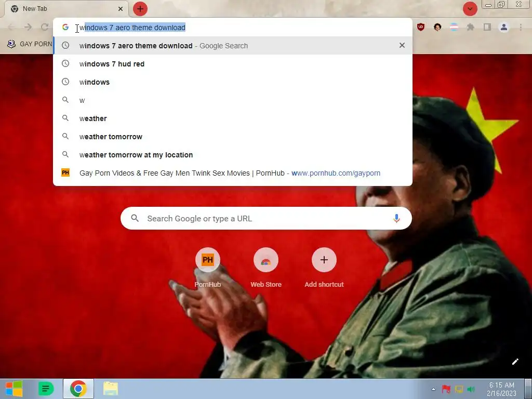This screenshot has width=532, height=399.
Task: Open the Windows Start button
Action: pos(14,389)
